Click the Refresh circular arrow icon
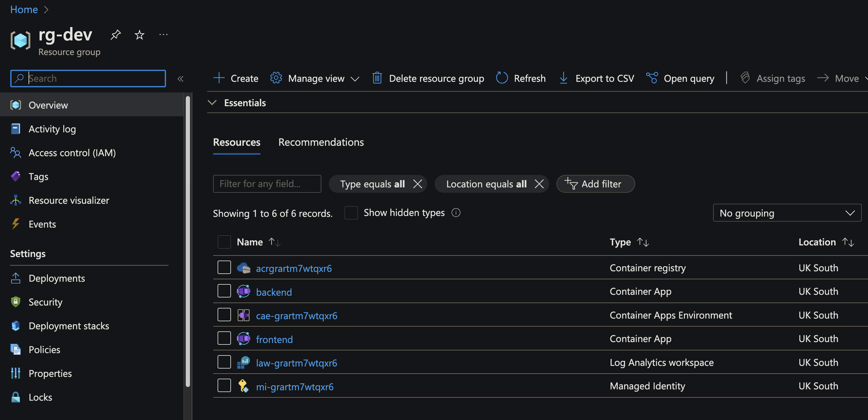 pos(502,78)
